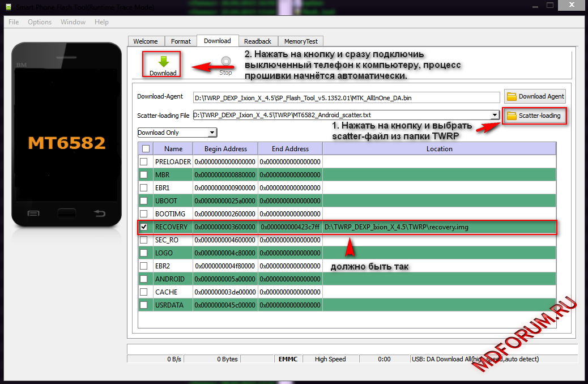Open the Options menu

click(x=40, y=22)
